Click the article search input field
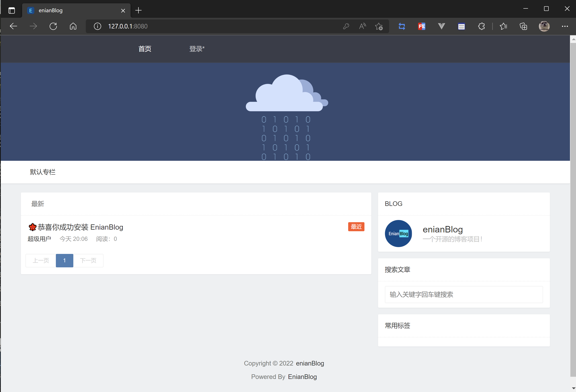 pyautogui.click(x=463, y=294)
